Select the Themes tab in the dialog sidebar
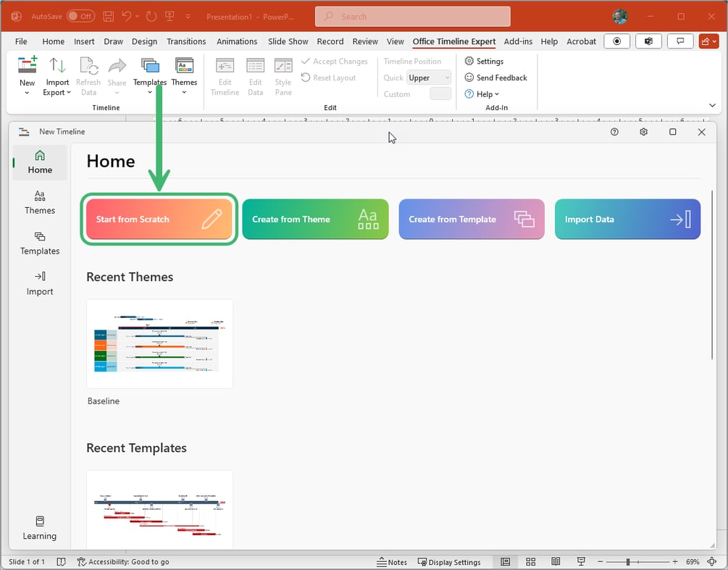The width and height of the screenshot is (728, 570). [39, 203]
